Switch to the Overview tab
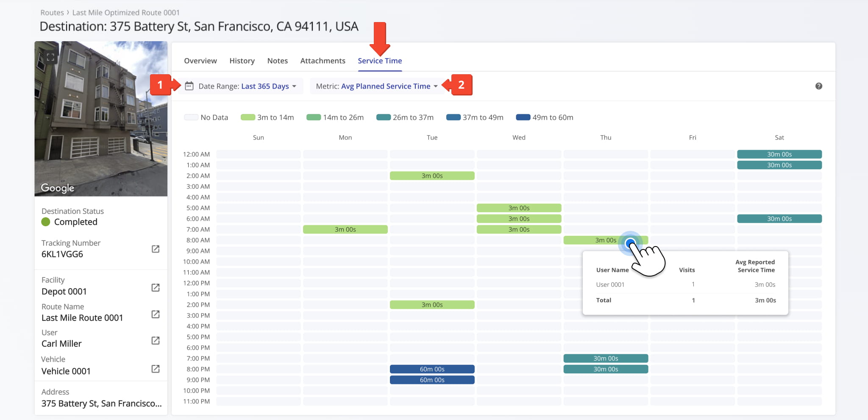The image size is (868, 420). 200,60
